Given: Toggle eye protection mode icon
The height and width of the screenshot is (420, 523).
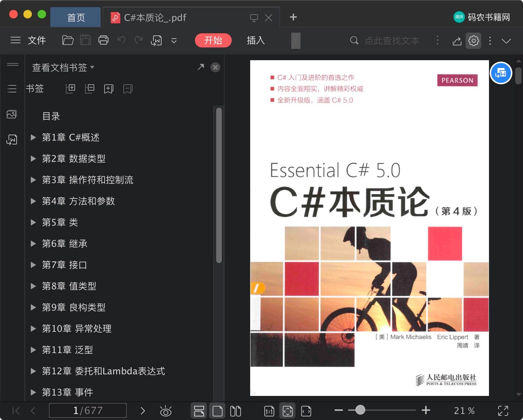Looking at the screenshot, I should (x=166, y=411).
